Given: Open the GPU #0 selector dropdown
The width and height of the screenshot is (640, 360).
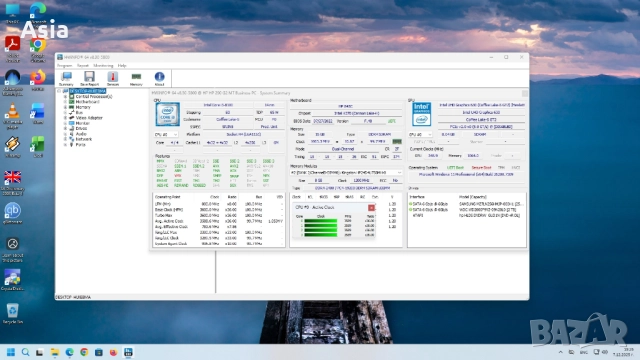Looking at the screenshot, I should point(420,134).
